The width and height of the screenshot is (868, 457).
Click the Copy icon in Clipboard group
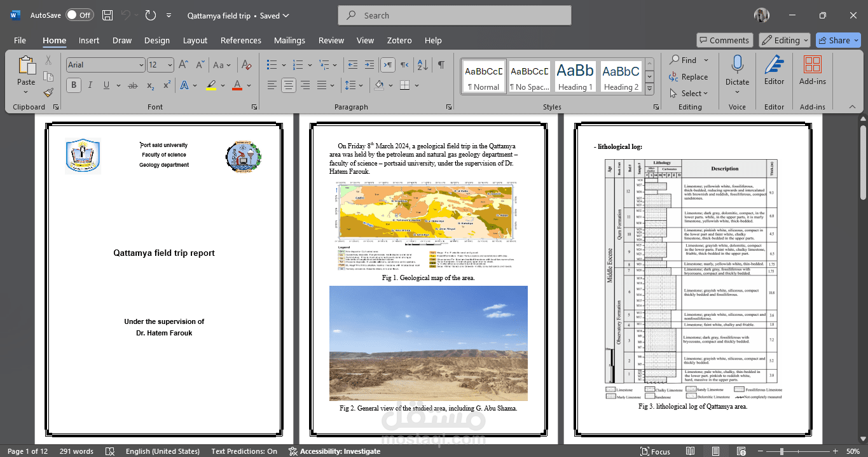(x=48, y=76)
